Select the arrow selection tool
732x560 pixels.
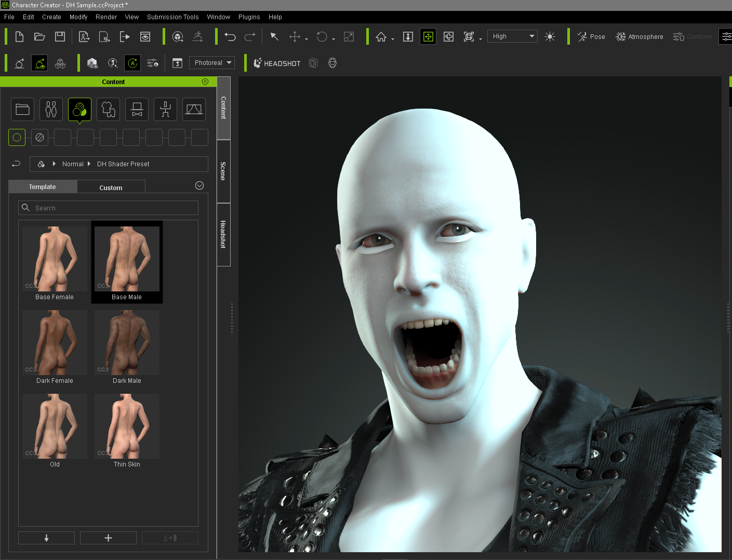274,36
